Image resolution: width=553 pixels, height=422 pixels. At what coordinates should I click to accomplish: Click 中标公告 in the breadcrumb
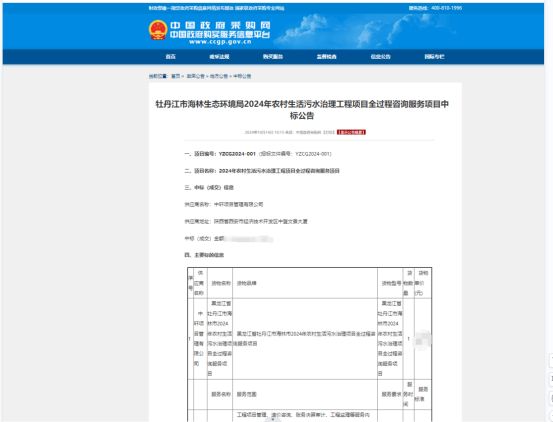click(242, 76)
